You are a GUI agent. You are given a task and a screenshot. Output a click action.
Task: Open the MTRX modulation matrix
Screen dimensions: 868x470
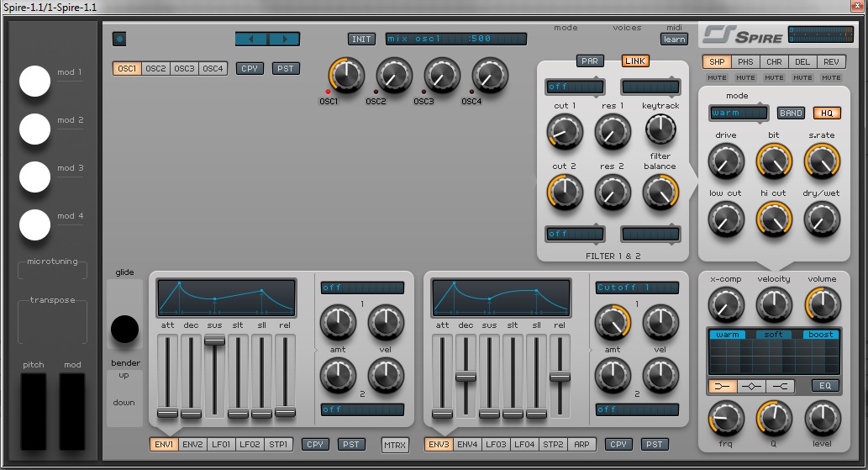395,445
